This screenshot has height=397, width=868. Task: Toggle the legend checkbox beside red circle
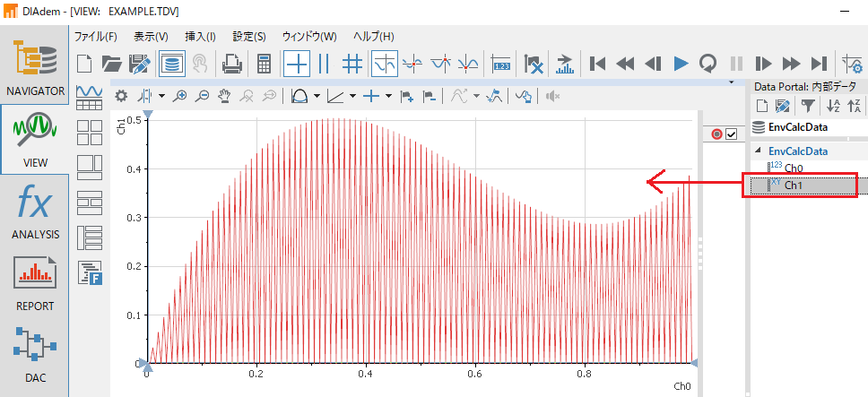tap(731, 134)
